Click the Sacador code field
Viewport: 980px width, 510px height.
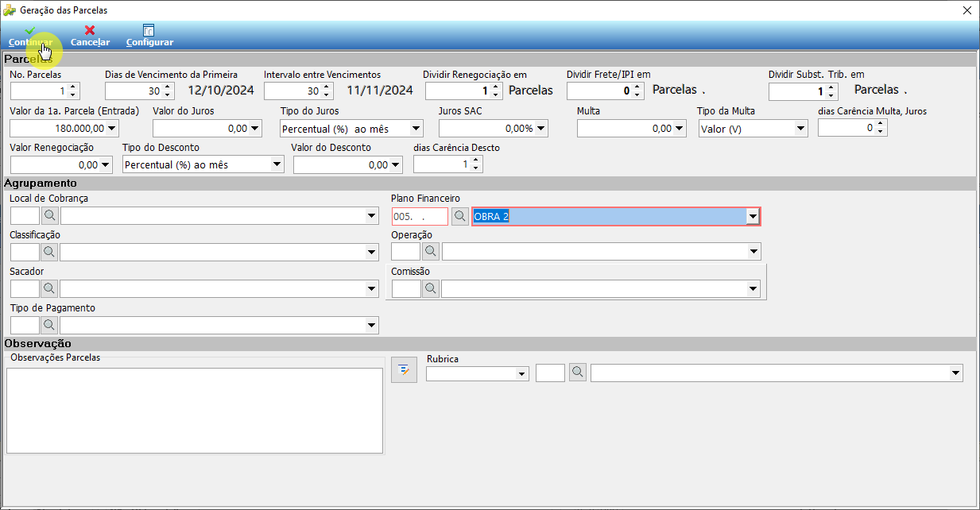pos(25,288)
